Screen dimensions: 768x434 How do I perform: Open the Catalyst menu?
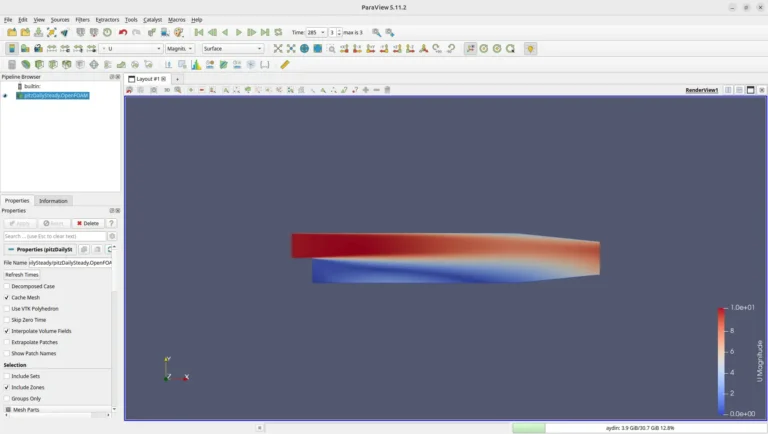152,20
